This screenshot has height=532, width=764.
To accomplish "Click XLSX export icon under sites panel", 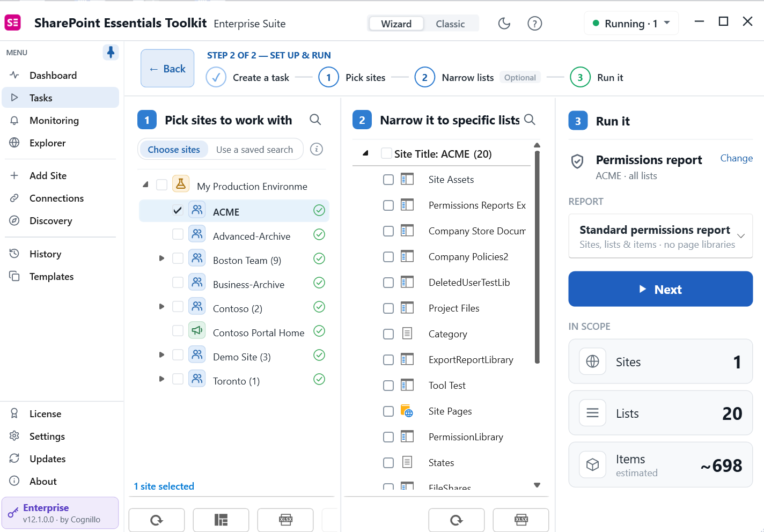I will tap(285, 520).
